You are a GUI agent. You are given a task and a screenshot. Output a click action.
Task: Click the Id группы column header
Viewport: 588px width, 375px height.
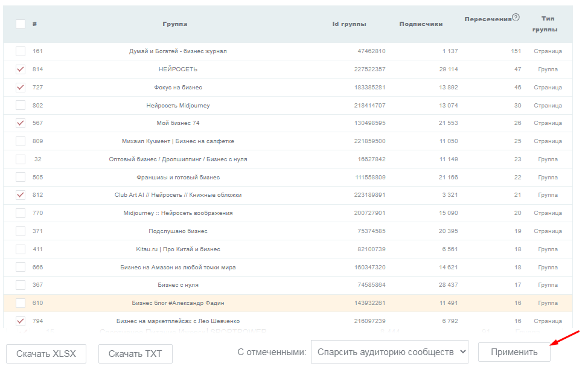pos(349,24)
